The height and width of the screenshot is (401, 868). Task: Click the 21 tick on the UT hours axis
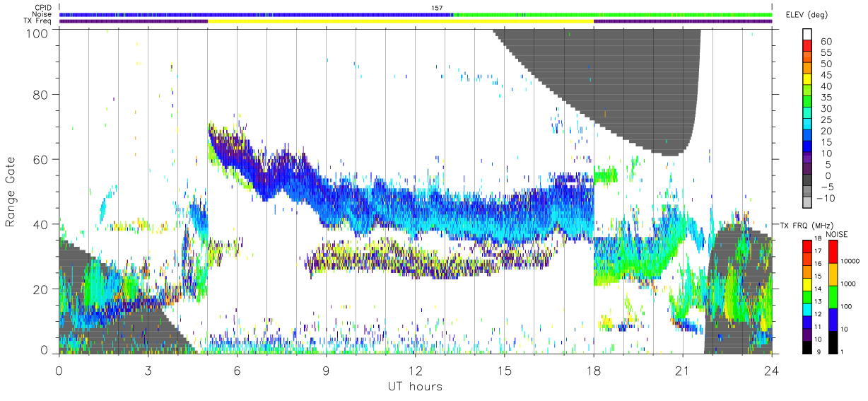coord(683,370)
